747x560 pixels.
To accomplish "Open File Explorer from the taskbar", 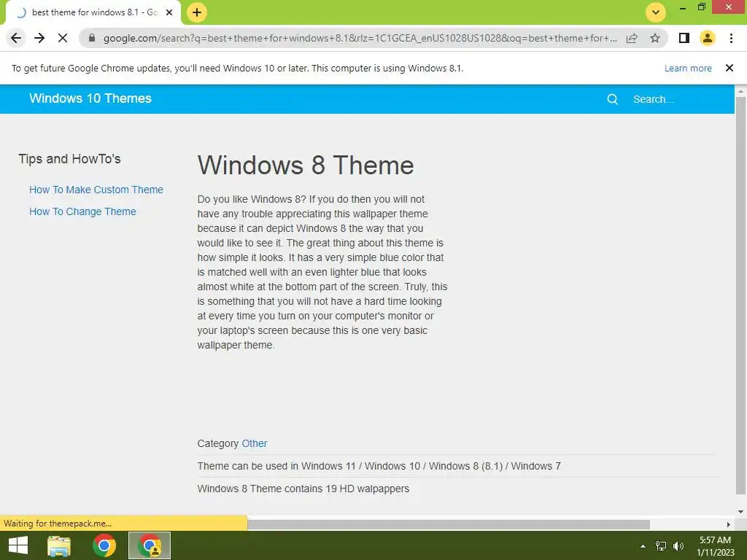I will click(59, 545).
